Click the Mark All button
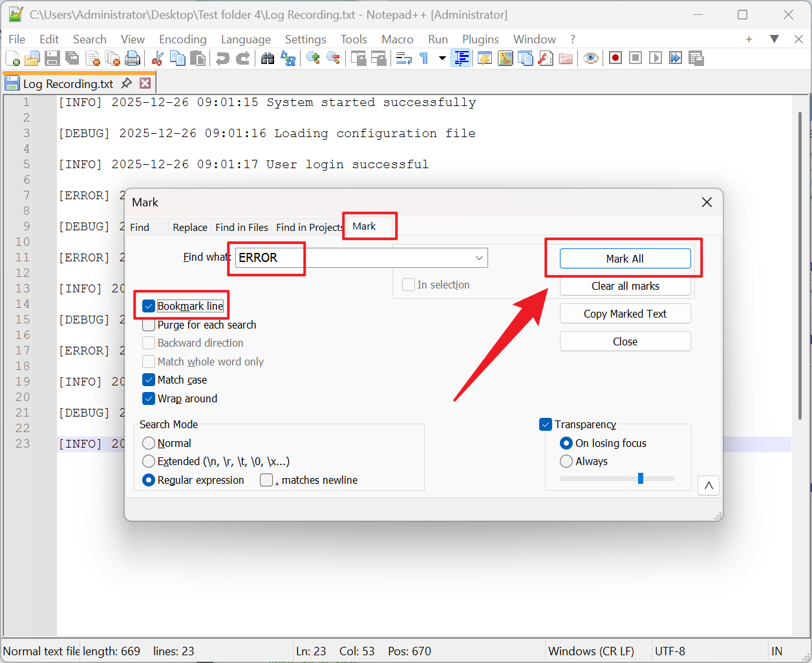The width and height of the screenshot is (812, 663). (x=625, y=259)
